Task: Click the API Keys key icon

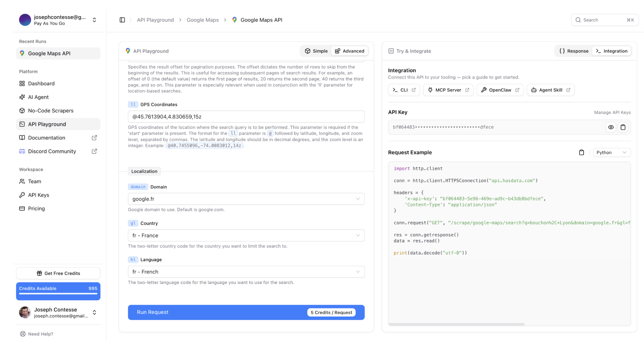Action: coord(22,195)
